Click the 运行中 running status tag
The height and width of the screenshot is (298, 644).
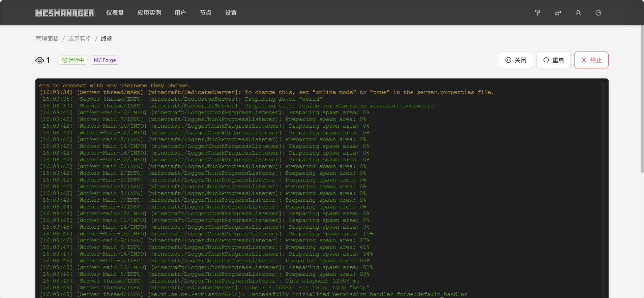[73, 60]
